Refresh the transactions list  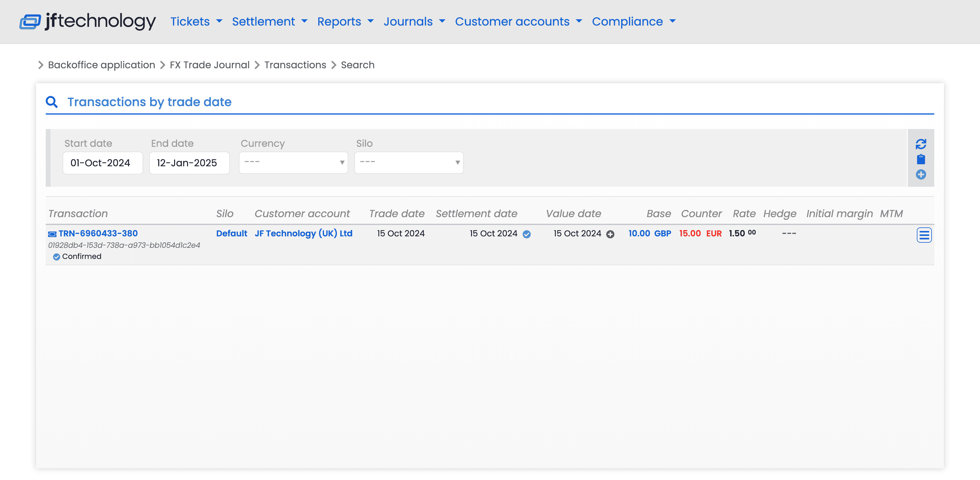coord(921,144)
